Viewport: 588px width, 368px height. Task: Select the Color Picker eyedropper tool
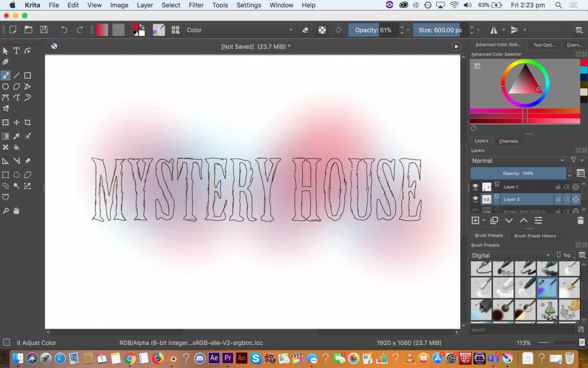pos(16,137)
